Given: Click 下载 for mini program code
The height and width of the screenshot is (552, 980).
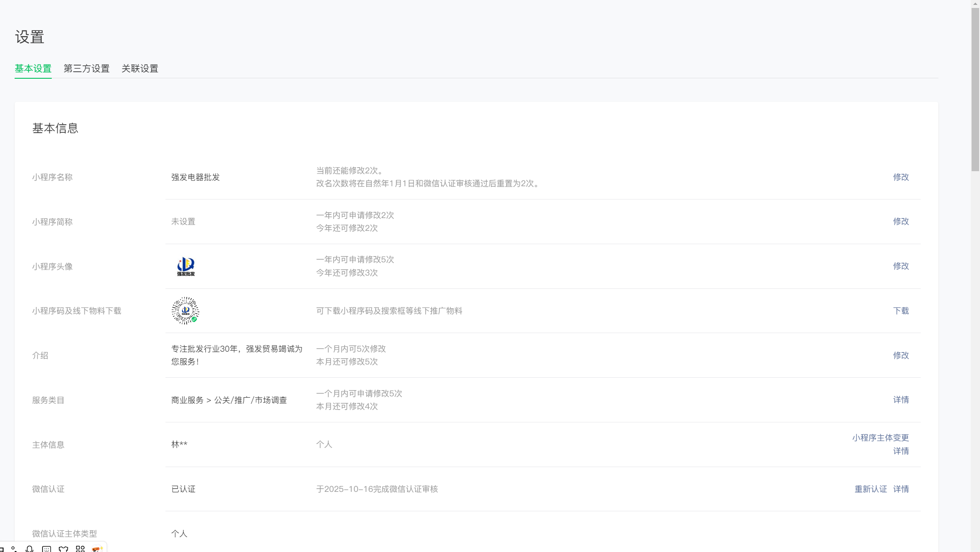Looking at the screenshot, I should click(x=900, y=310).
